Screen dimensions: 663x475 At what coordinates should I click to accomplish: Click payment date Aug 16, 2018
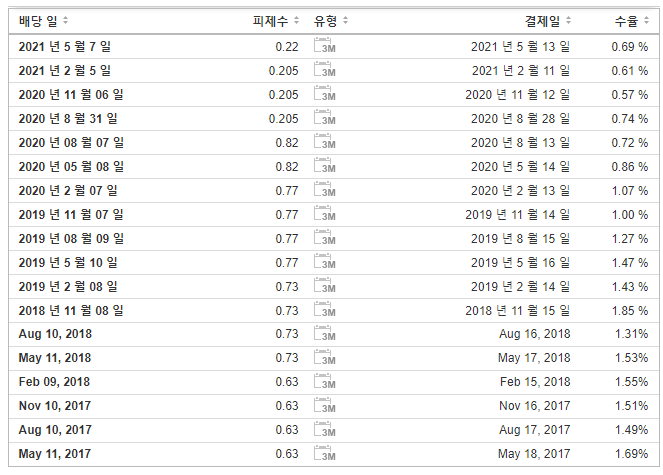[x=534, y=334]
